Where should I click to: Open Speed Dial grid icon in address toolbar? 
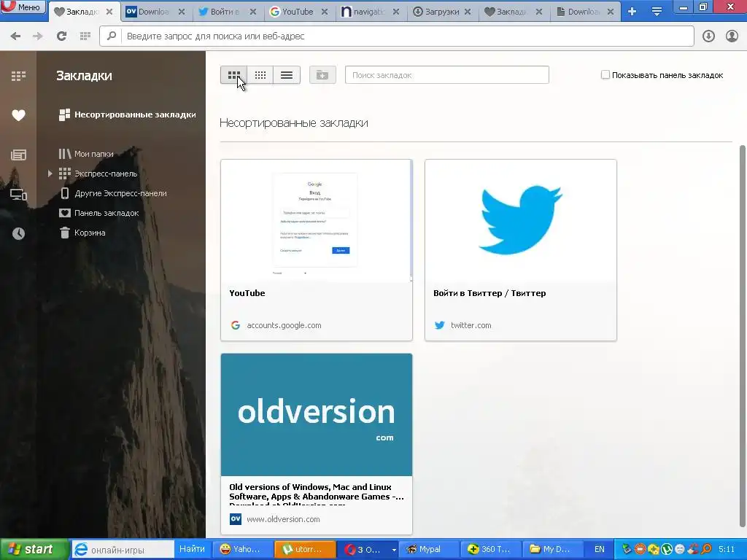pyautogui.click(x=85, y=36)
